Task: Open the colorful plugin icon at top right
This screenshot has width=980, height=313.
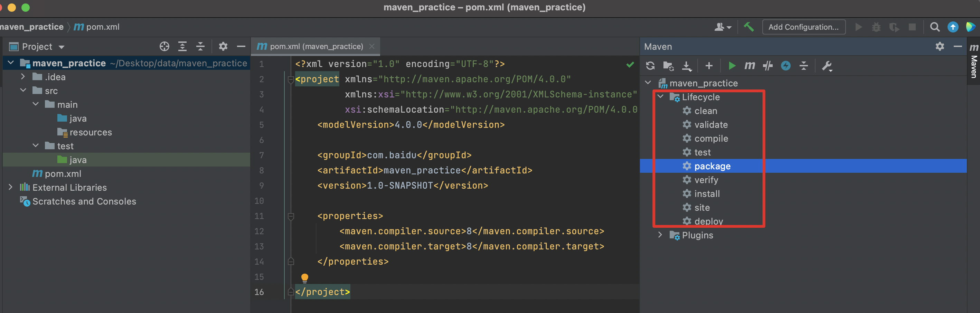Action: point(970,27)
